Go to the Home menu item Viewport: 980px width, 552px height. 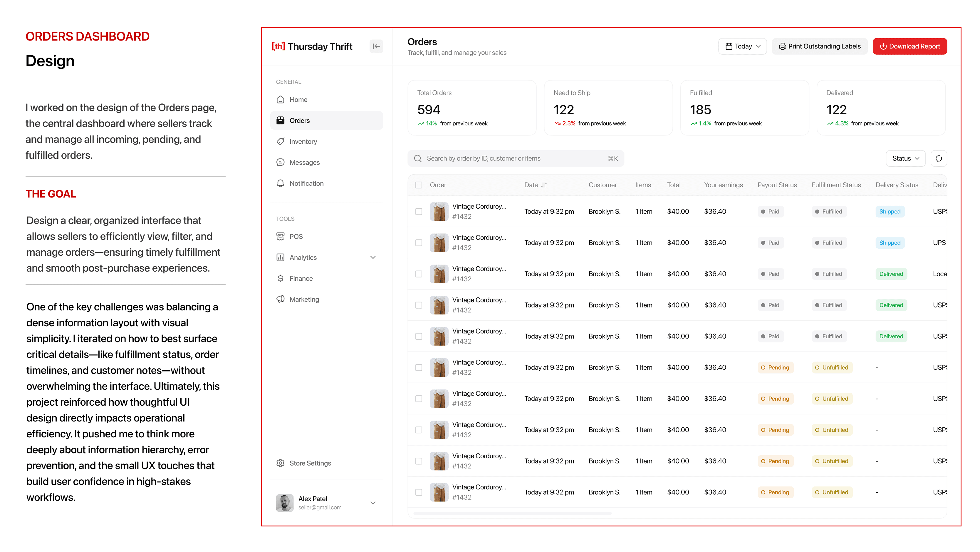pyautogui.click(x=298, y=99)
